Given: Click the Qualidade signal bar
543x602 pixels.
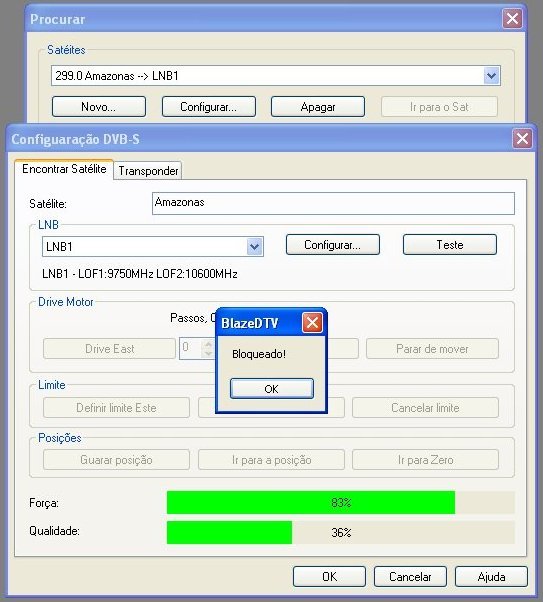Looking at the screenshot, I should pyautogui.click(x=341, y=532).
